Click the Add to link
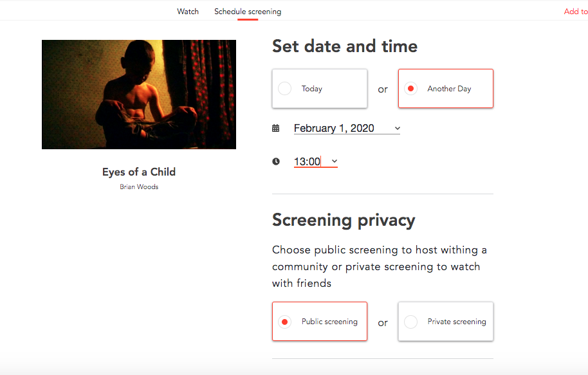The height and width of the screenshot is (375, 588). tap(576, 11)
